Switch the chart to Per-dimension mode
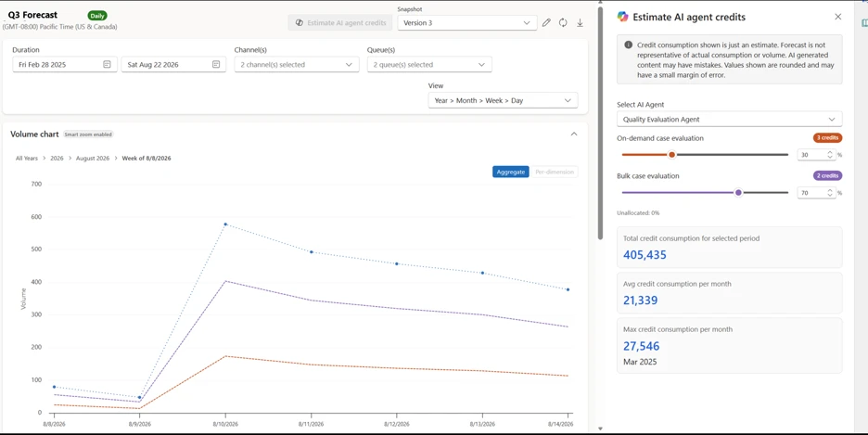868x435 pixels. coord(555,173)
